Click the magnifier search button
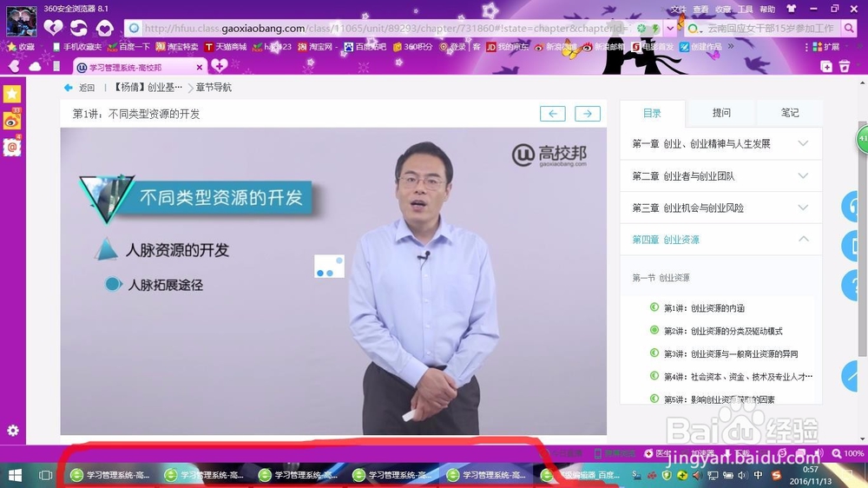Screen dimensions: 868x488 (849, 28)
